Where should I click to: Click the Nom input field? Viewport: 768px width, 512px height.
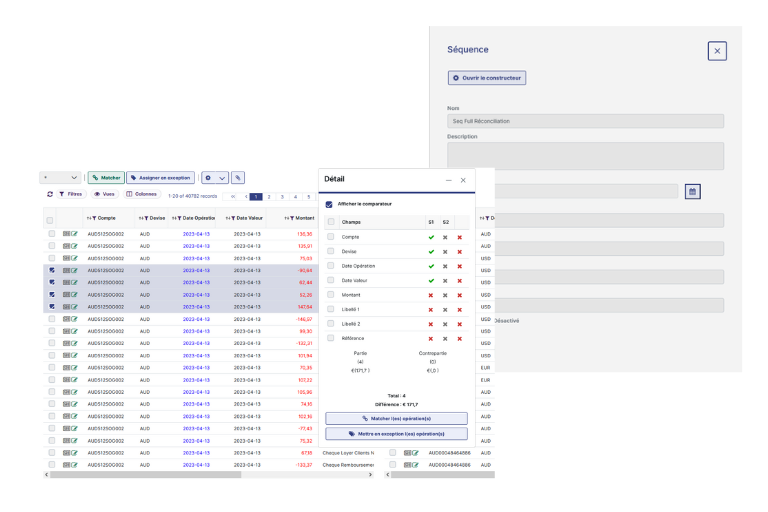[585, 121]
